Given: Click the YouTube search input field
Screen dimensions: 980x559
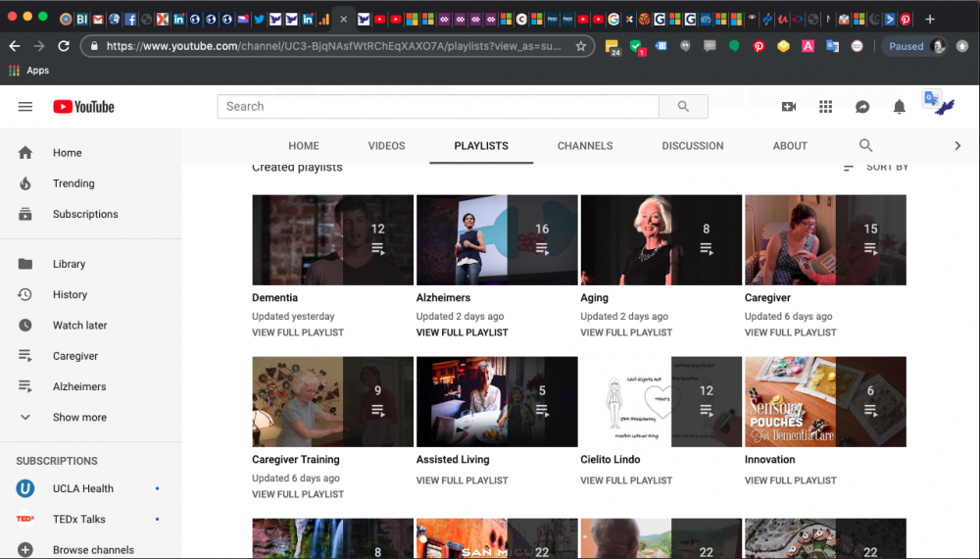Looking at the screenshot, I should point(436,107).
